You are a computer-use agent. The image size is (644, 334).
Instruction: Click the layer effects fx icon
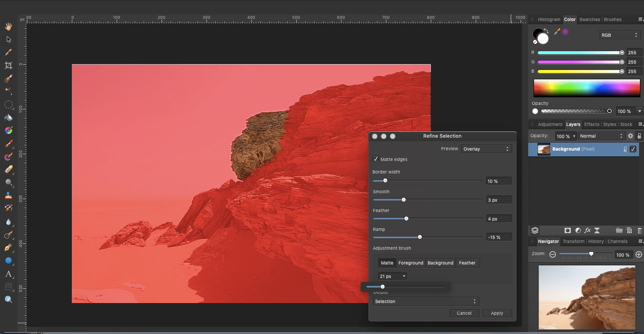587,230
